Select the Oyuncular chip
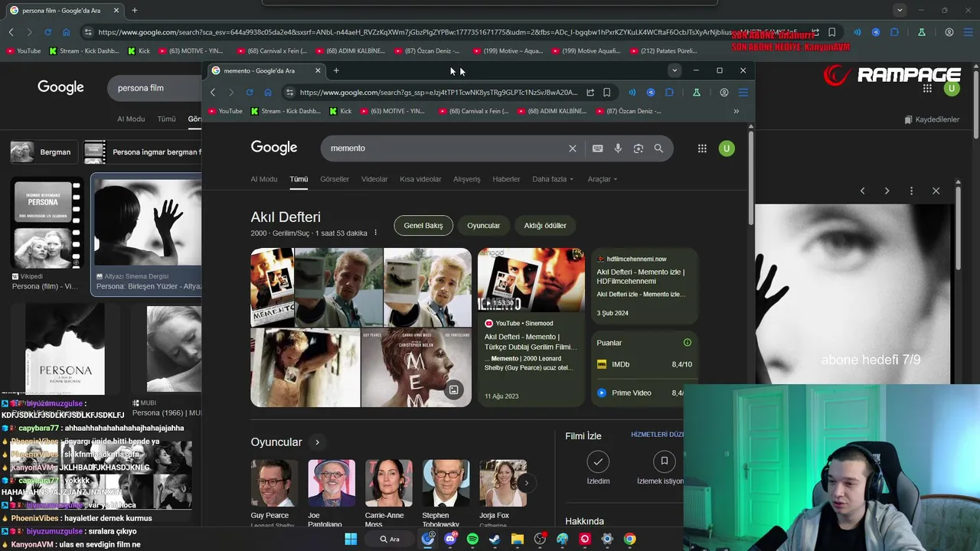 483,226
